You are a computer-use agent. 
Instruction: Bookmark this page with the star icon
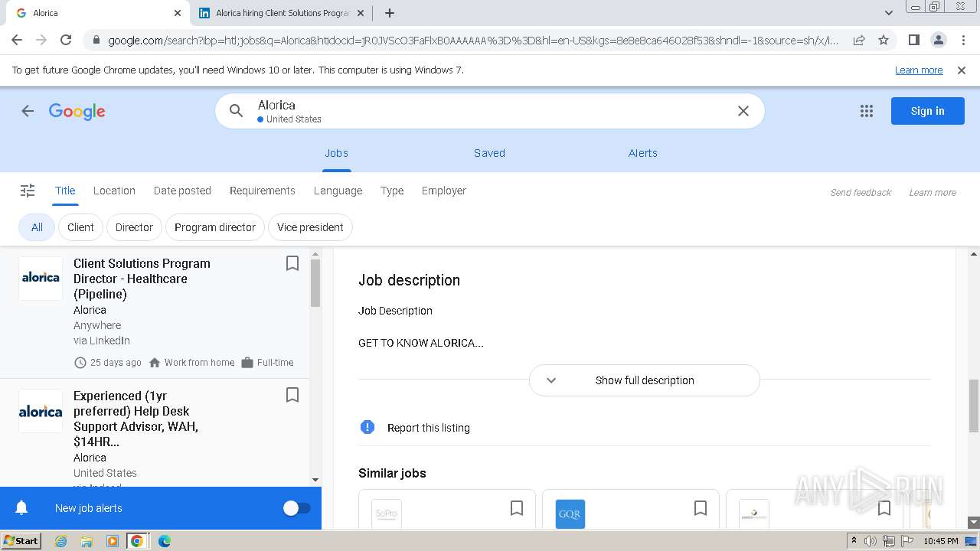(884, 40)
